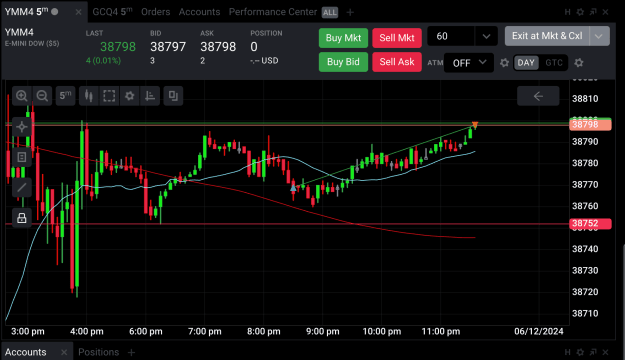
Task: Click Exit at Mkt & Cxl button
Action: [547, 36]
